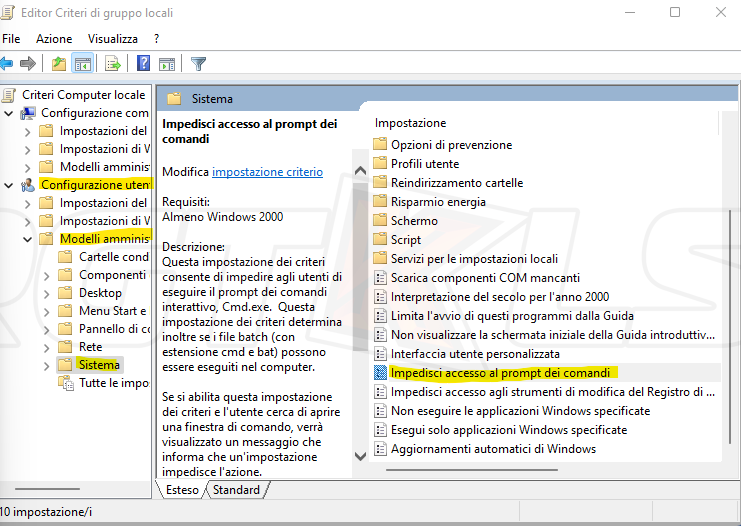Viewport: 741px width, 526px height.
Task: Expand the Menu Start folder node
Action: [47, 311]
